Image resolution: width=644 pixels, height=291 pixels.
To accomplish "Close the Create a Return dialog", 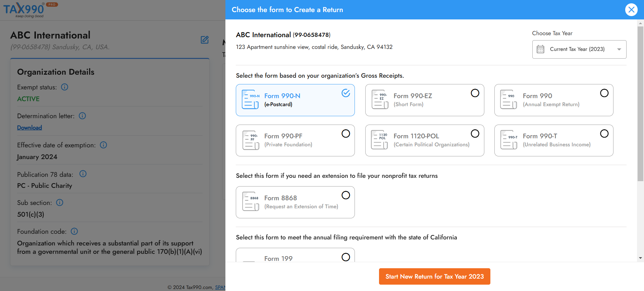I will pos(631,10).
